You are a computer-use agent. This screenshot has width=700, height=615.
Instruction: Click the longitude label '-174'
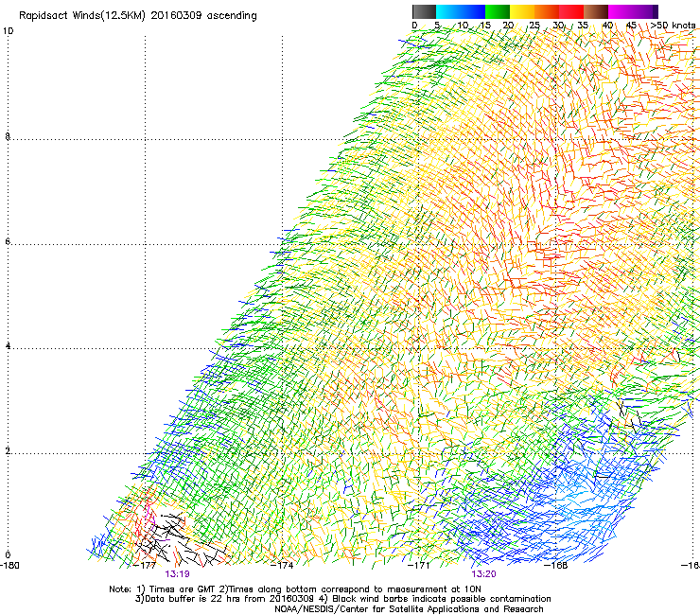pos(282,566)
